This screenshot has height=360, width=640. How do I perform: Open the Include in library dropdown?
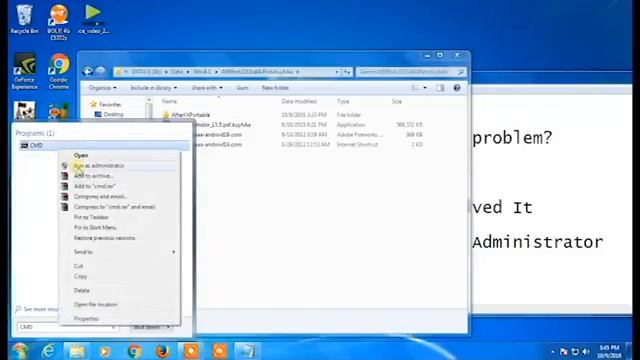[x=153, y=88]
